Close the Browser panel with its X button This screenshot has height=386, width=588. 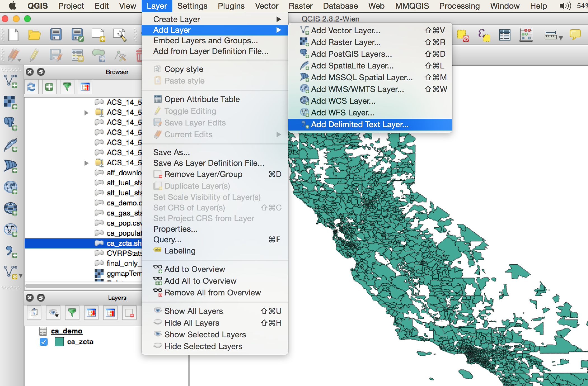[x=30, y=72]
